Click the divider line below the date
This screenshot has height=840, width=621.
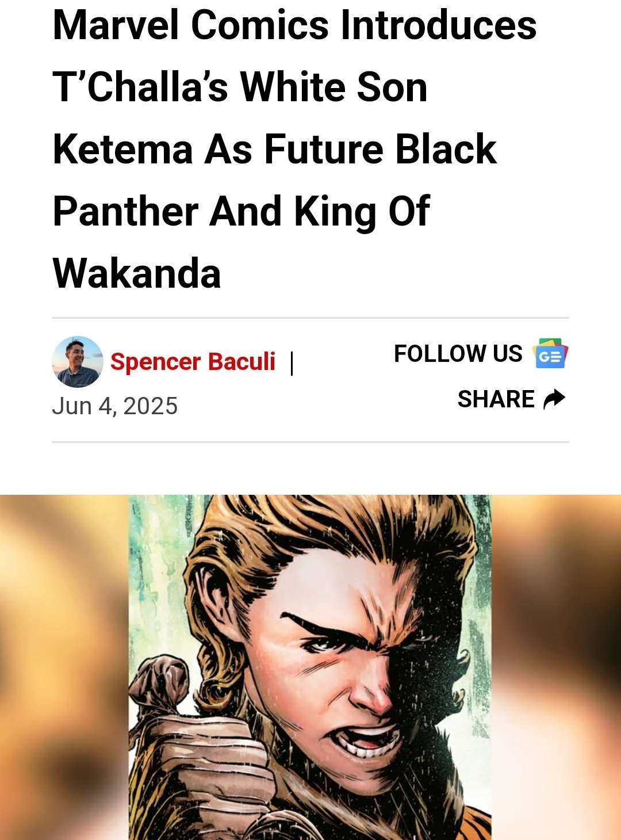310,442
